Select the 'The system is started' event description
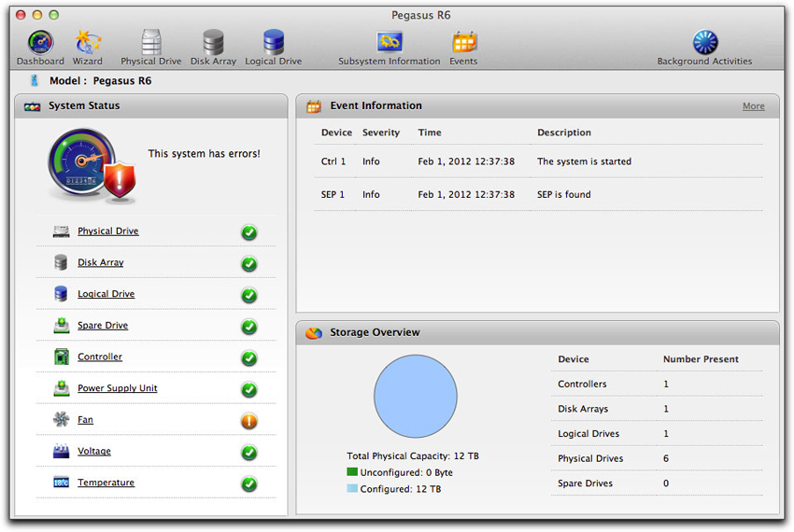The image size is (794, 532). tap(584, 161)
